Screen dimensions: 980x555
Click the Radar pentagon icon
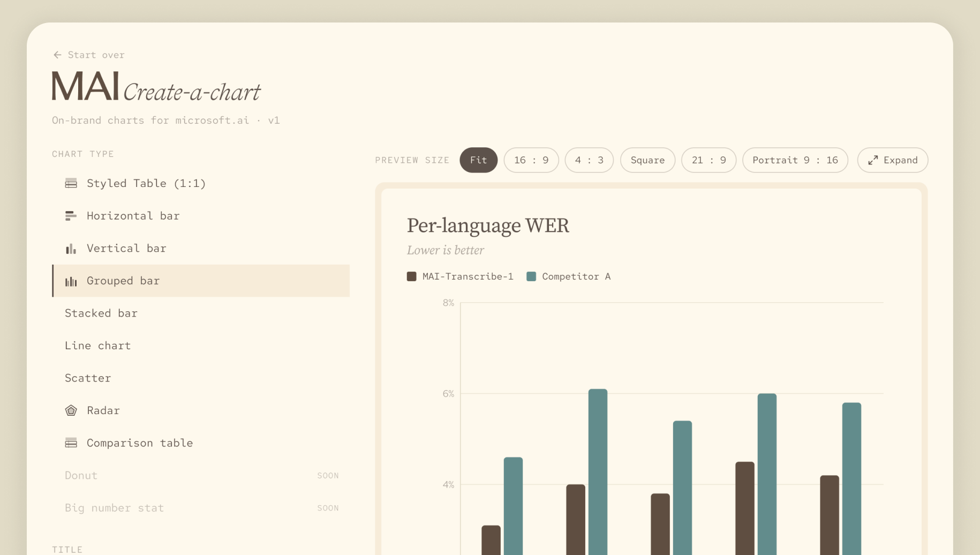[x=71, y=410]
